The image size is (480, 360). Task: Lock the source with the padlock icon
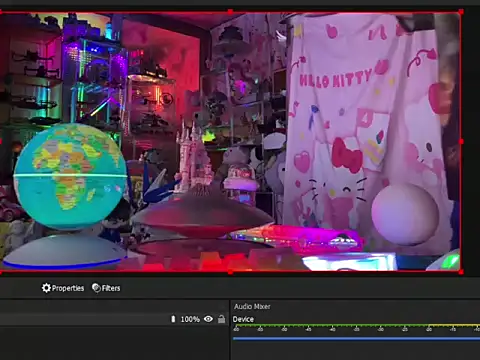tap(221, 319)
